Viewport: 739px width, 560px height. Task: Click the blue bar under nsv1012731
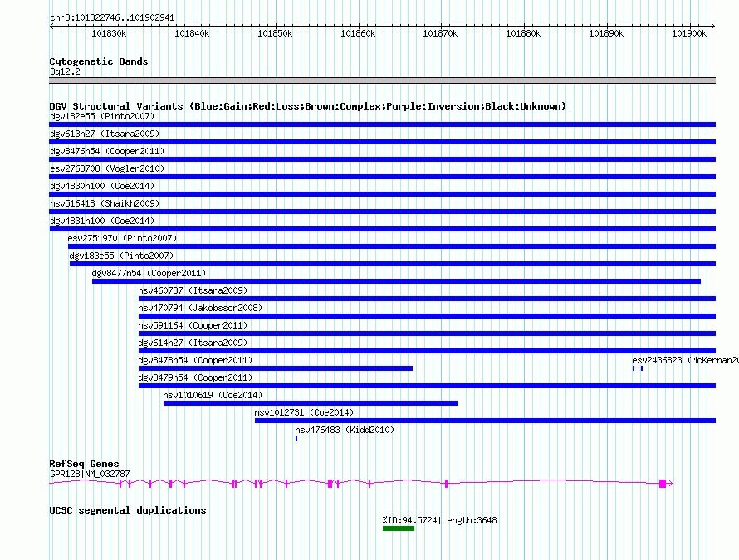[486, 421]
